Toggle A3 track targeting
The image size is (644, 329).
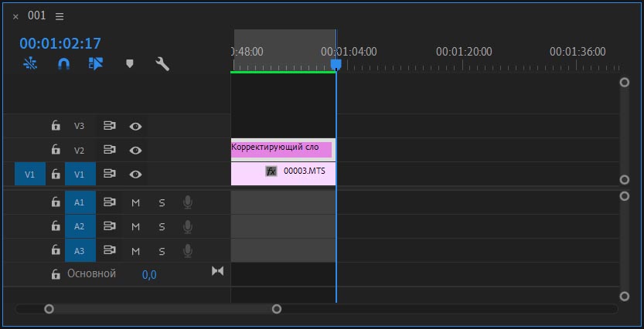pyautogui.click(x=80, y=251)
